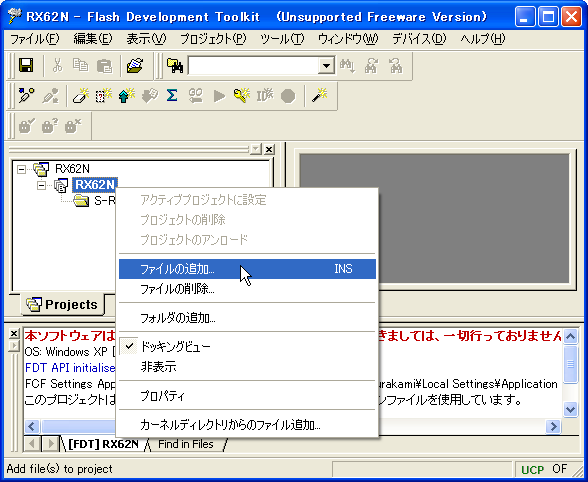Image resolution: width=588 pixels, height=482 pixels.
Task: Click the Upload Image up-arrow icon
Action: click(x=127, y=96)
